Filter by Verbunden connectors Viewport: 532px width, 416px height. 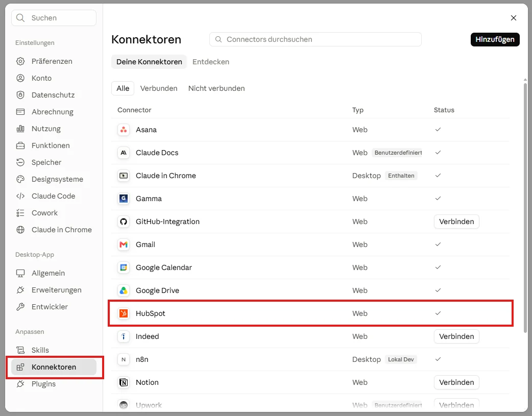tap(159, 88)
